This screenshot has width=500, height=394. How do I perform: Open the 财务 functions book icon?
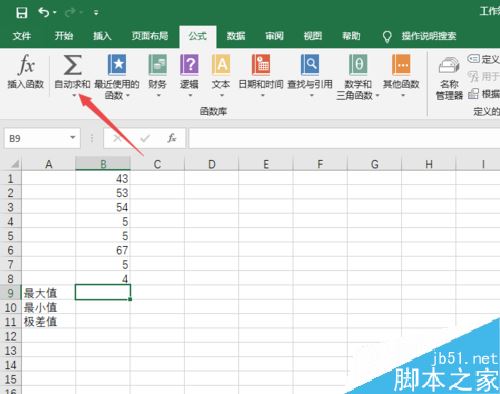tap(157, 65)
